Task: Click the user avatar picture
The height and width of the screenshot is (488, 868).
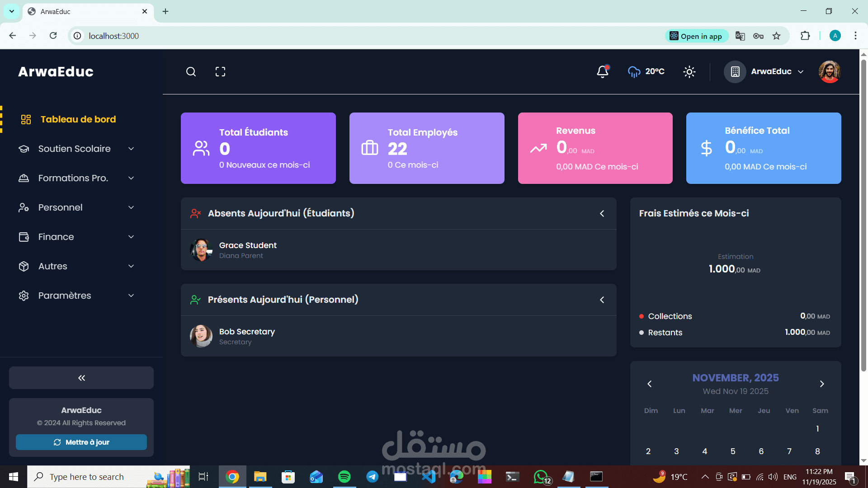Action: pos(829,71)
